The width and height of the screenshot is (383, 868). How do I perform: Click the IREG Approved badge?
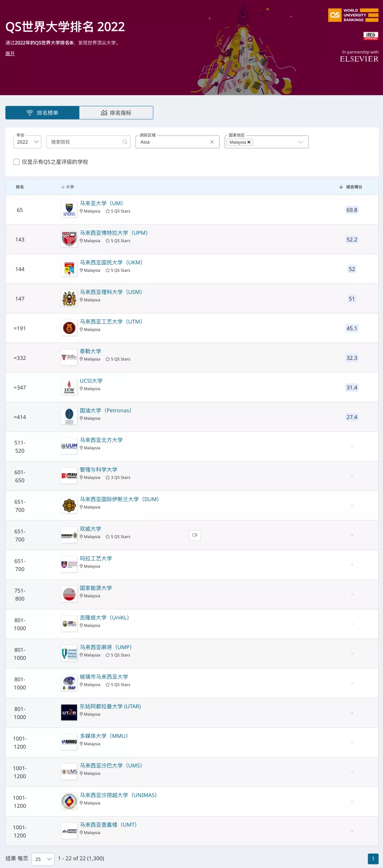(371, 35)
